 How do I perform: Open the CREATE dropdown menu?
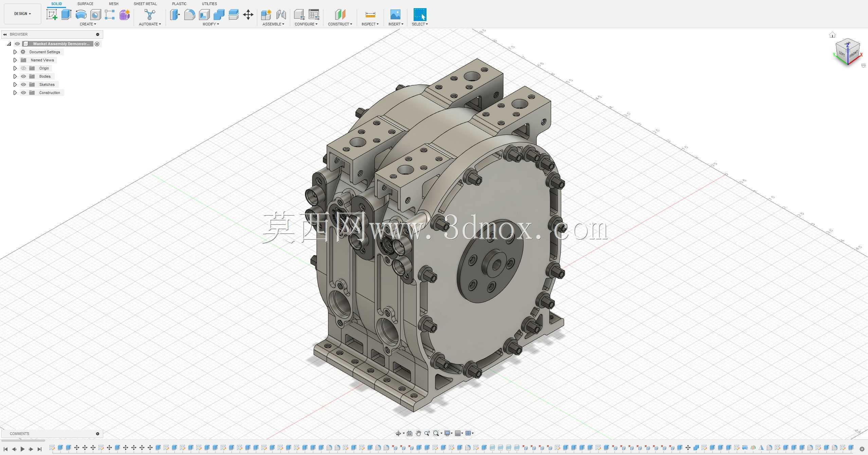coord(88,24)
